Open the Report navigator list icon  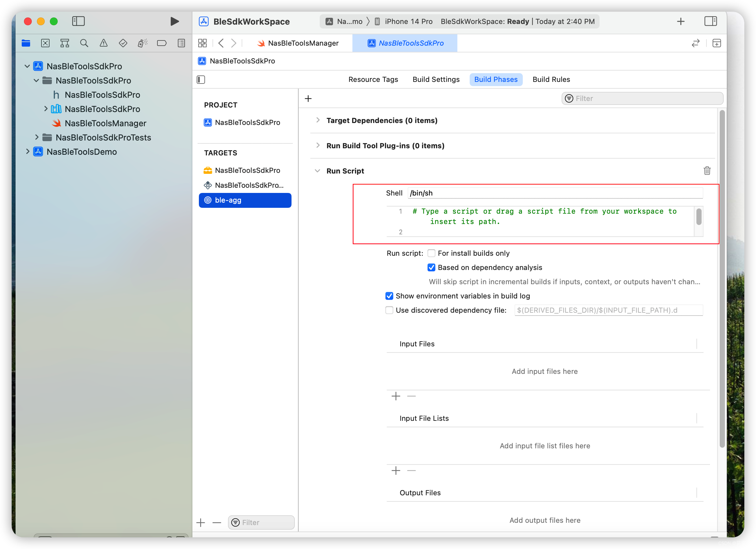click(x=181, y=43)
